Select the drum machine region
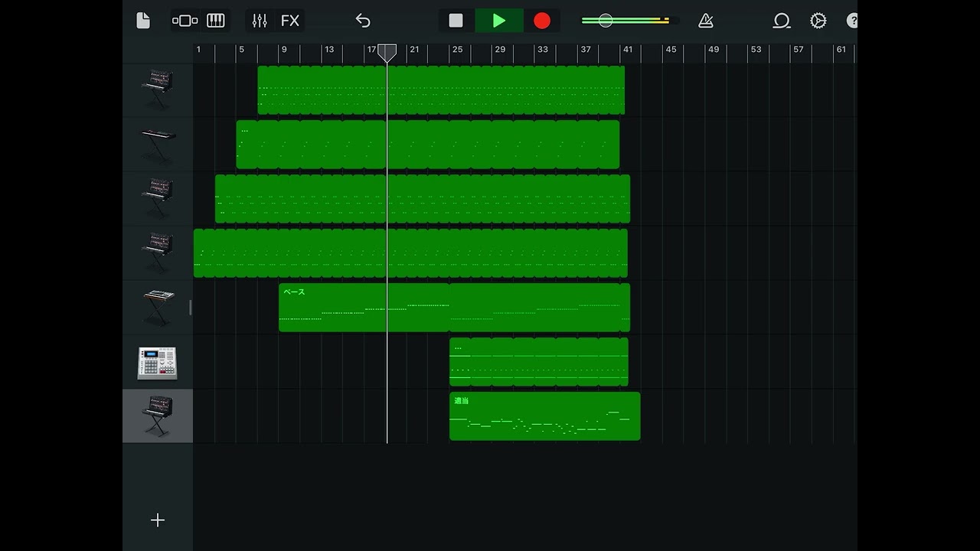The image size is (980, 551). (x=539, y=362)
